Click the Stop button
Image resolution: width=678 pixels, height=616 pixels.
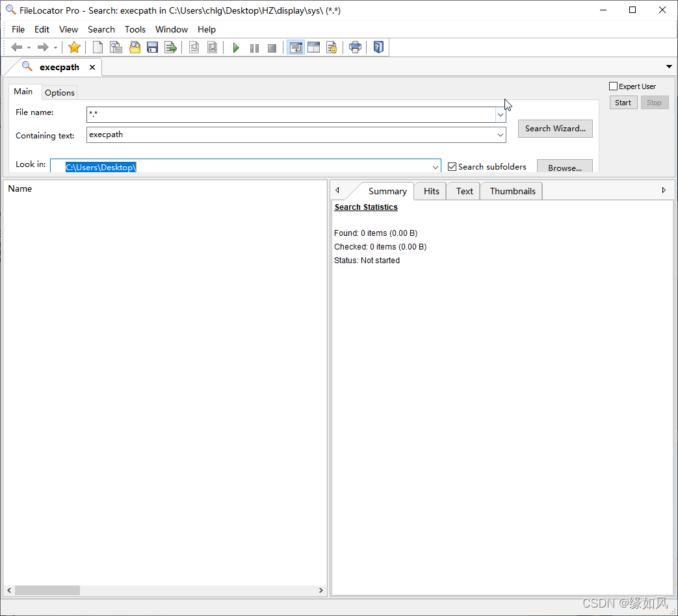coord(654,103)
